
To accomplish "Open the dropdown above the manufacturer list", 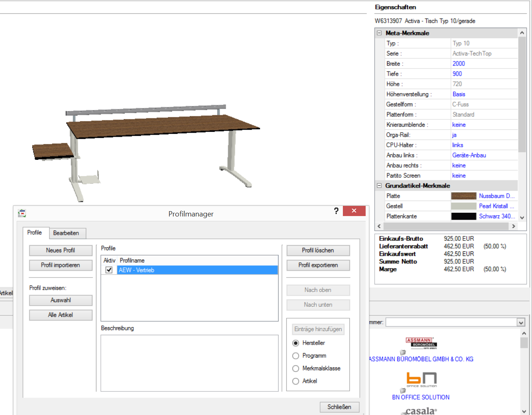I will point(521,323).
